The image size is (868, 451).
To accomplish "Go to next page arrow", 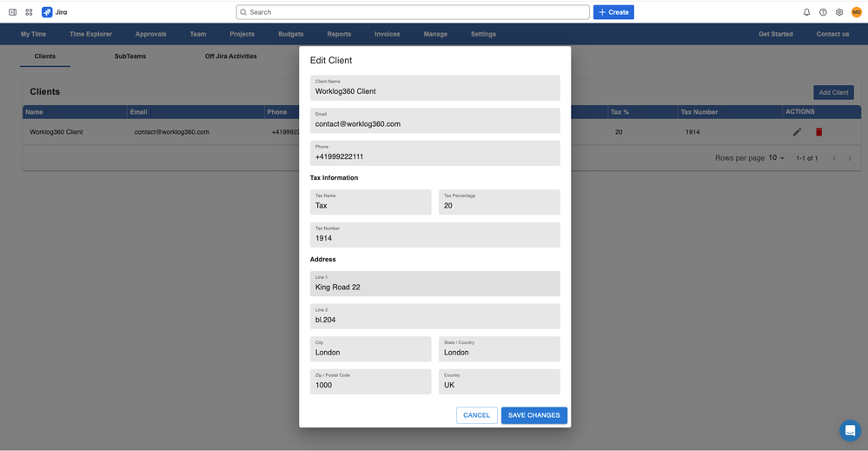I will [x=850, y=158].
